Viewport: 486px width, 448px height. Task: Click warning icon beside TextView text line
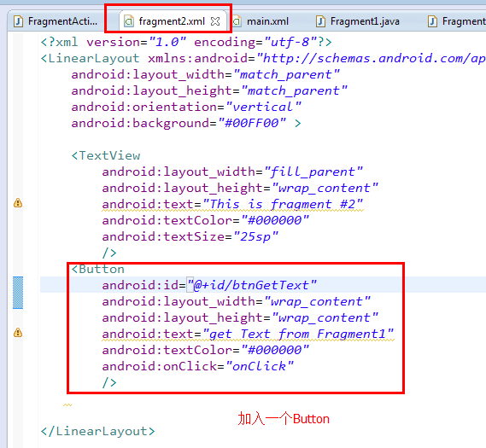(18, 203)
